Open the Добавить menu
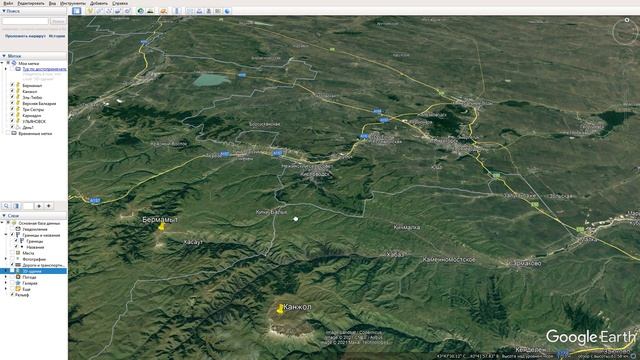This screenshot has height=360, width=640. 99,3
